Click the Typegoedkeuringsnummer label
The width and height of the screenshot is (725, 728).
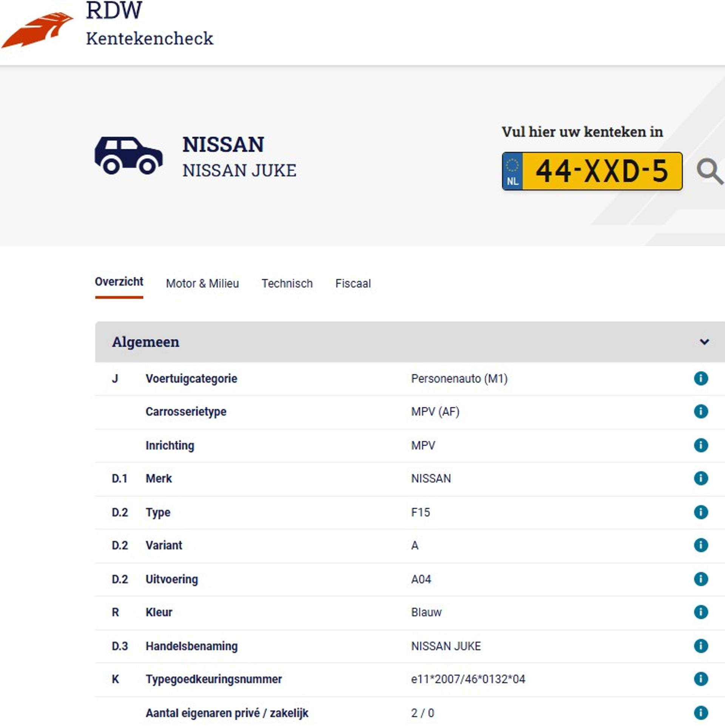pyautogui.click(x=214, y=679)
